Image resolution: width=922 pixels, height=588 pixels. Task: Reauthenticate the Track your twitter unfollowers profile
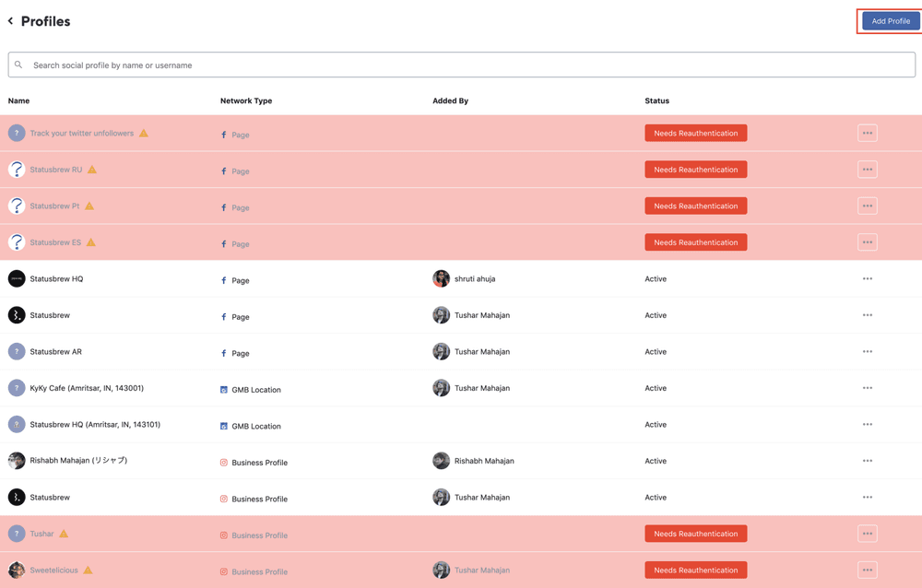[x=695, y=134]
